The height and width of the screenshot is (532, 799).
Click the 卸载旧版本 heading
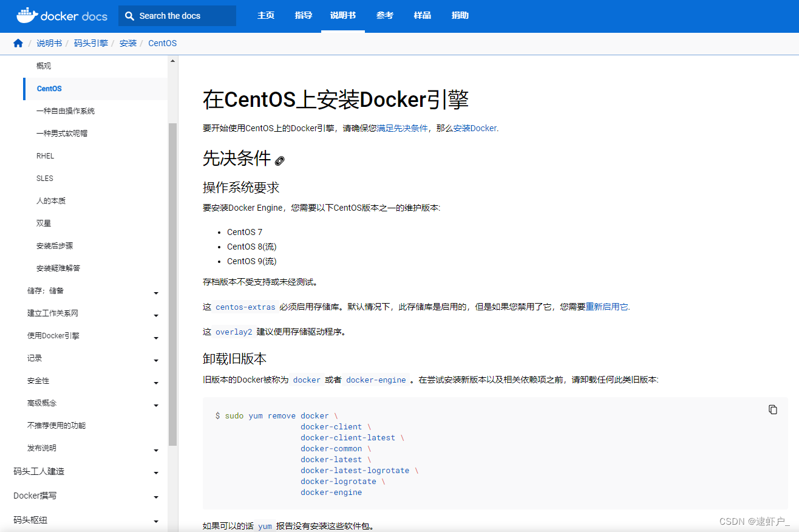tap(234, 359)
